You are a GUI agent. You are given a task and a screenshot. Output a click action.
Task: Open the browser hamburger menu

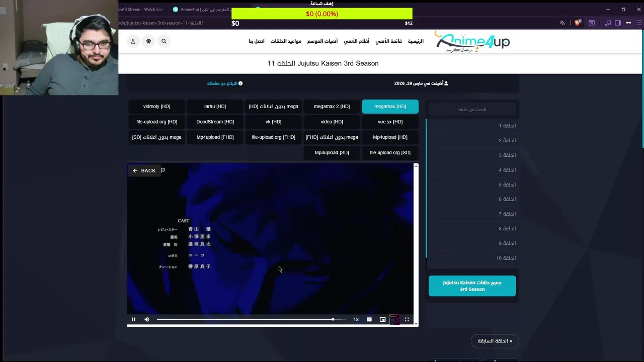point(639,23)
